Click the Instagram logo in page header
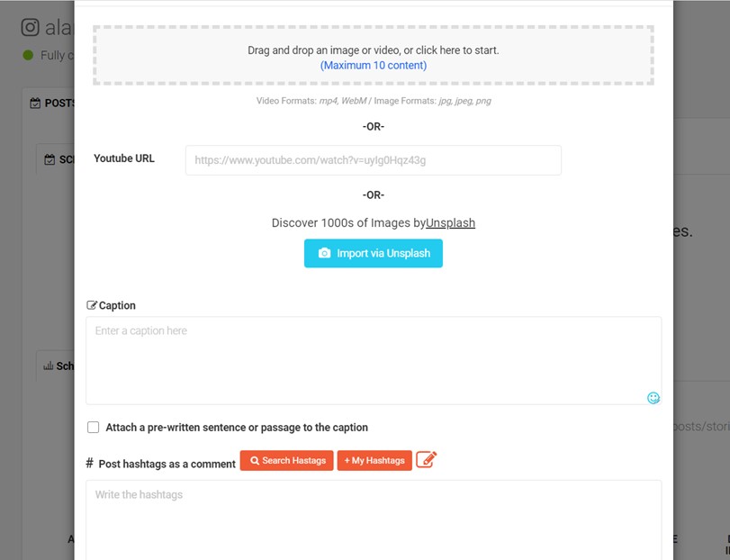 tap(31, 28)
